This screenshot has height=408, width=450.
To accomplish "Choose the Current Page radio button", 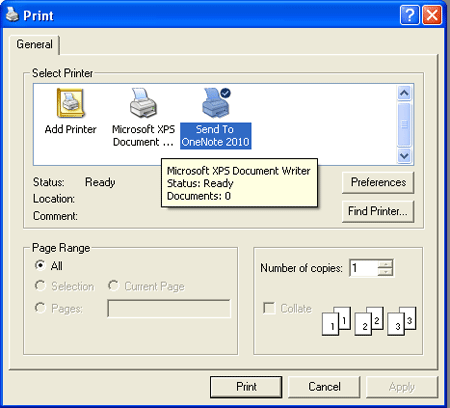I will click(113, 286).
